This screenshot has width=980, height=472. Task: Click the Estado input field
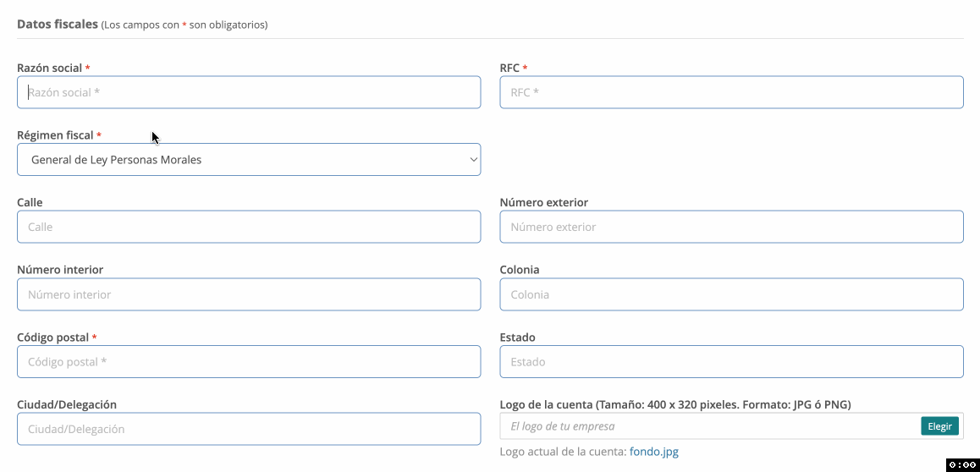(x=731, y=362)
